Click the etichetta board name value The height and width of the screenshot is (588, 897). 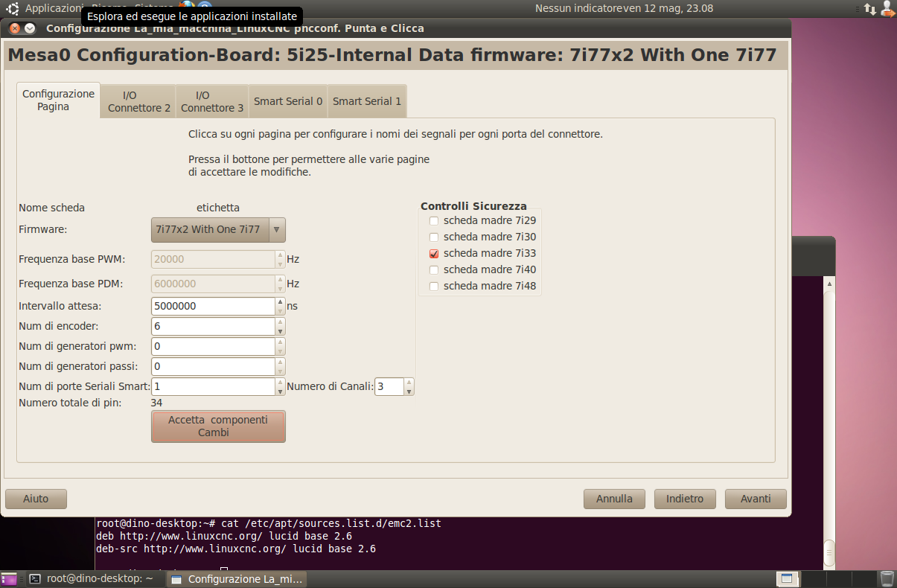(218, 208)
